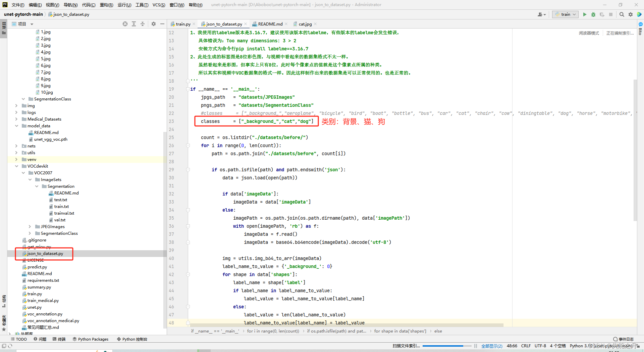Expand the img folder
Viewport: 644px width, 352px height.
16,106
